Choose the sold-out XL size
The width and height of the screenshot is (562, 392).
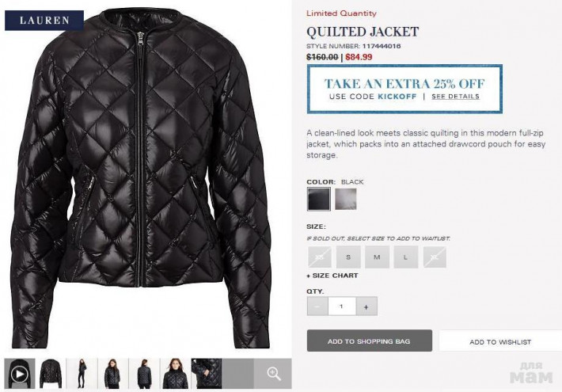(x=435, y=257)
